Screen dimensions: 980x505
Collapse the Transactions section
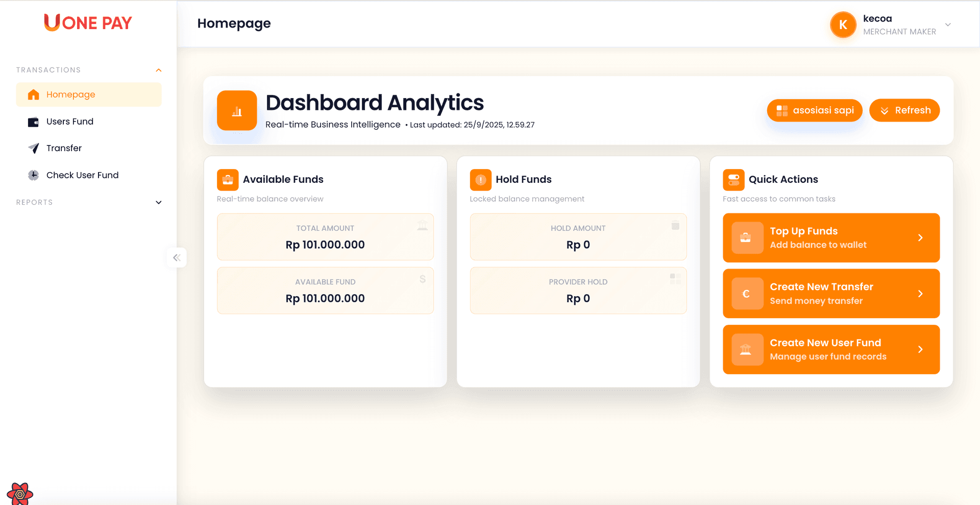coord(159,70)
